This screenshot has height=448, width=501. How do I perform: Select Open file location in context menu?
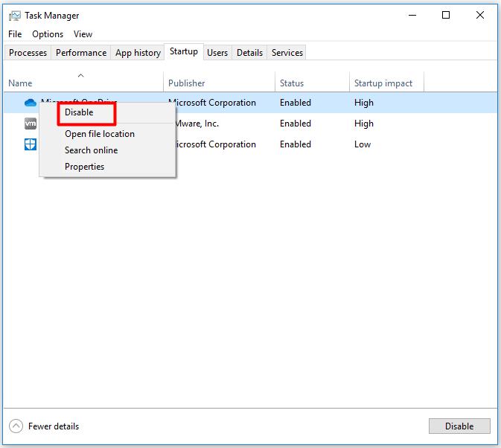[100, 134]
